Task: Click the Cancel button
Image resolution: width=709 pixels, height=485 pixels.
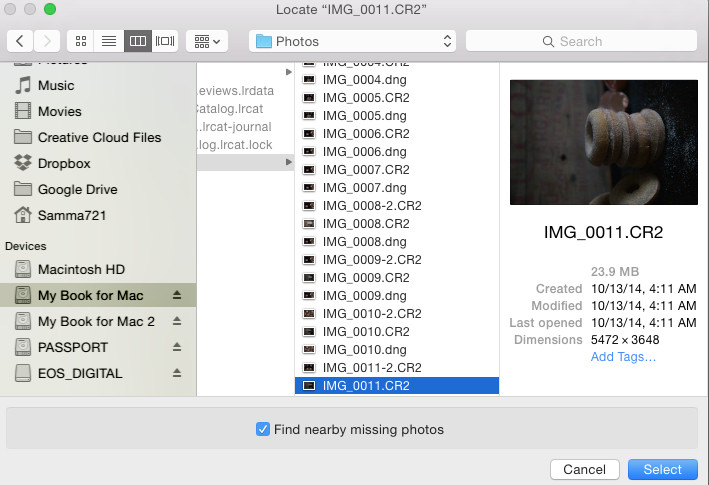Action: (585, 470)
